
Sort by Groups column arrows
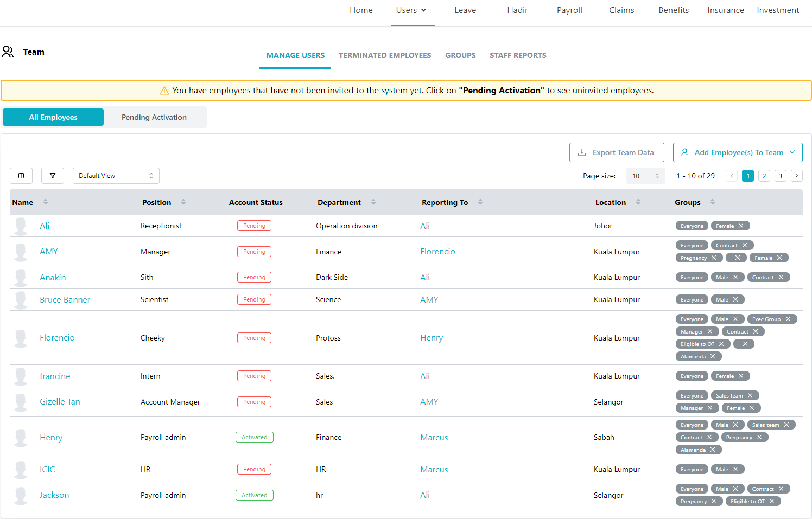click(x=713, y=202)
